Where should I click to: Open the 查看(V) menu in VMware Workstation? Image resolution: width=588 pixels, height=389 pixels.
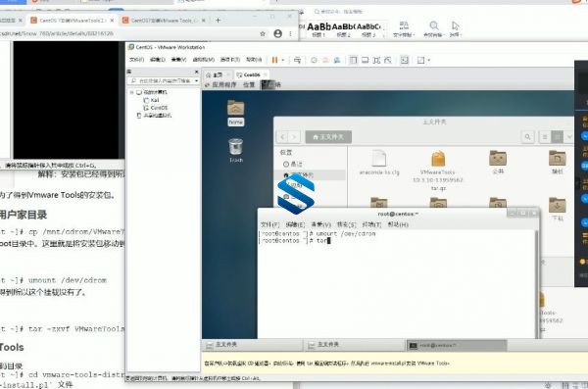click(178, 60)
